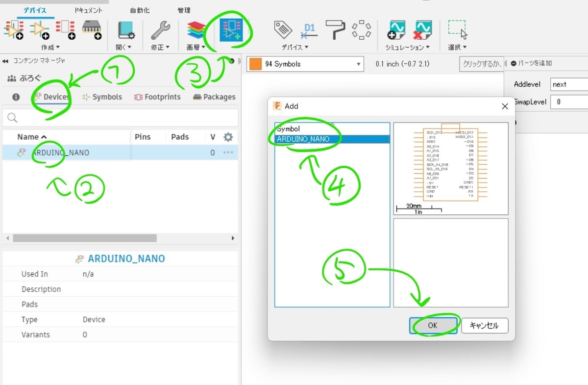This screenshot has height=385, width=588.
Task: Select the paint roller tool
Action: [336, 30]
